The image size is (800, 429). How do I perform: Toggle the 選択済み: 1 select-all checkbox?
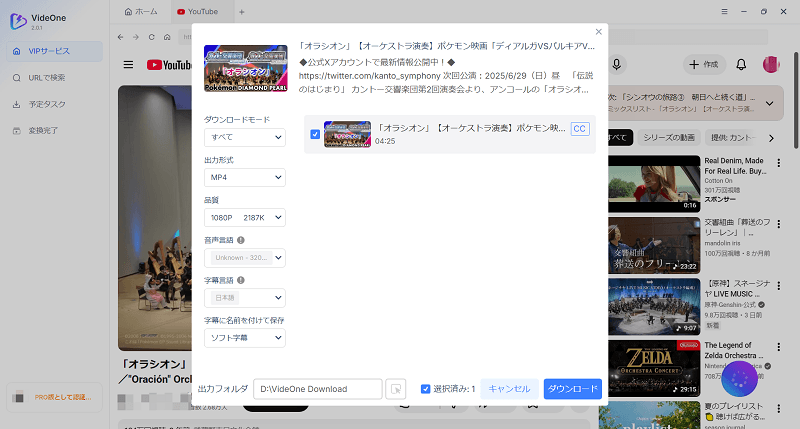point(425,389)
